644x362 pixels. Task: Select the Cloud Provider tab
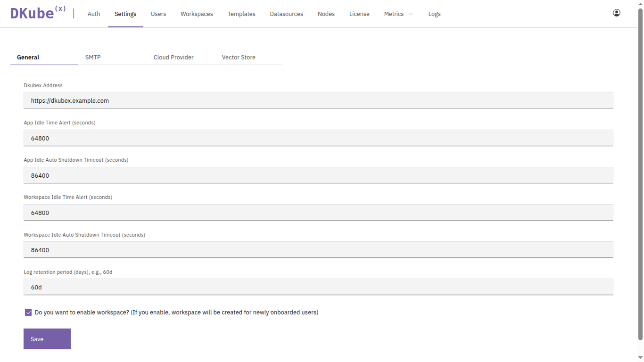[173, 58]
